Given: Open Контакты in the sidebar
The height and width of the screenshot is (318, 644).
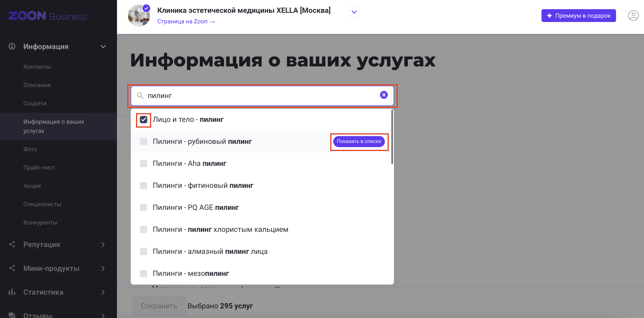Looking at the screenshot, I should 37,67.
